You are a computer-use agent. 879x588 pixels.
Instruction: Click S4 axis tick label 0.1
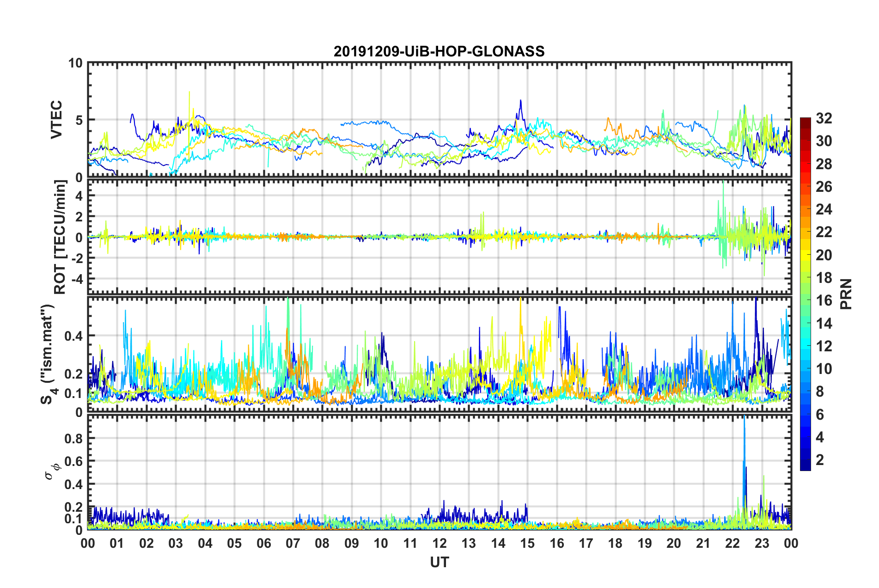[x=74, y=393]
